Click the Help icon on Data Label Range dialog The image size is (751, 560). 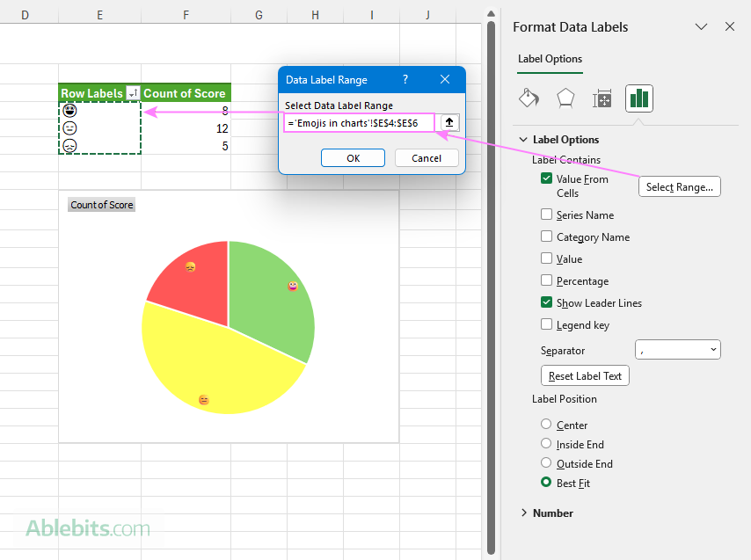coord(405,79)
